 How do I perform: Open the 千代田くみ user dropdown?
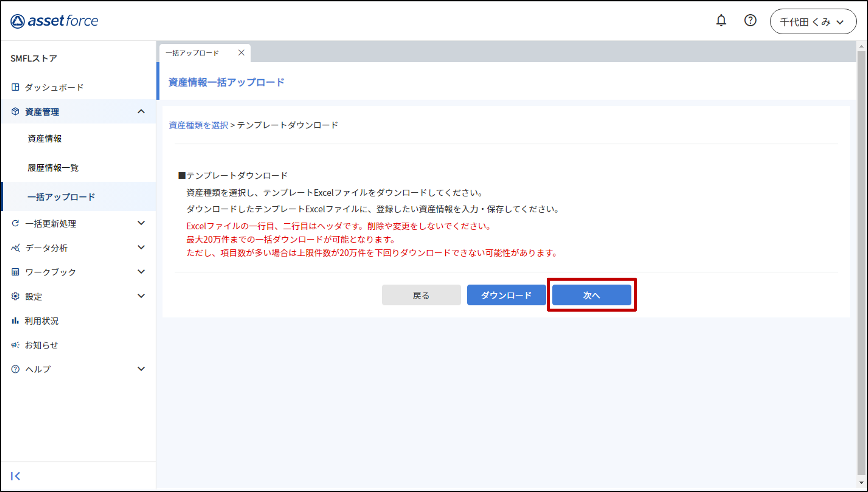coord(813,22)
